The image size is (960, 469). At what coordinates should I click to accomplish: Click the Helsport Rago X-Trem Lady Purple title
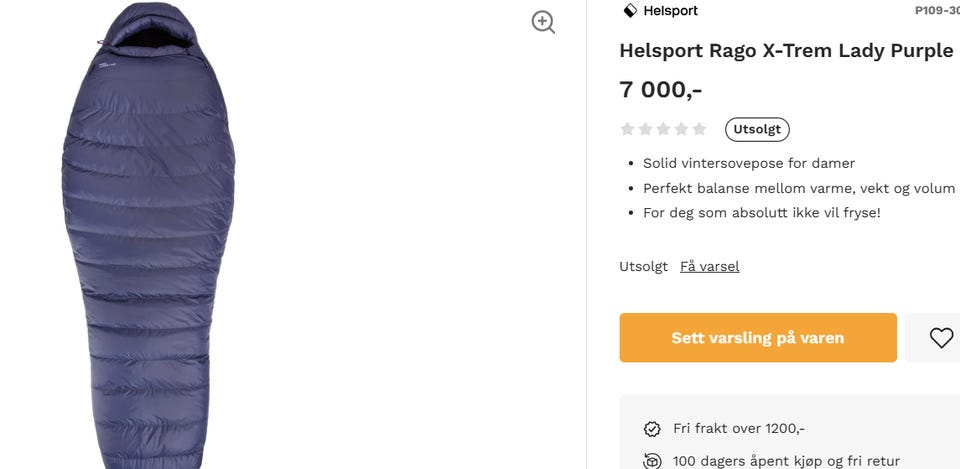click(x=786, y=51)
